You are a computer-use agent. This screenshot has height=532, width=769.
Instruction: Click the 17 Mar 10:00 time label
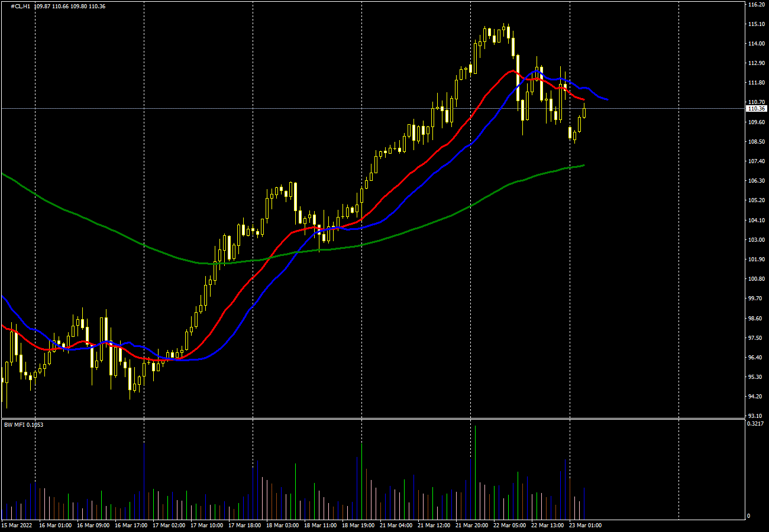[x=209, y=525]
